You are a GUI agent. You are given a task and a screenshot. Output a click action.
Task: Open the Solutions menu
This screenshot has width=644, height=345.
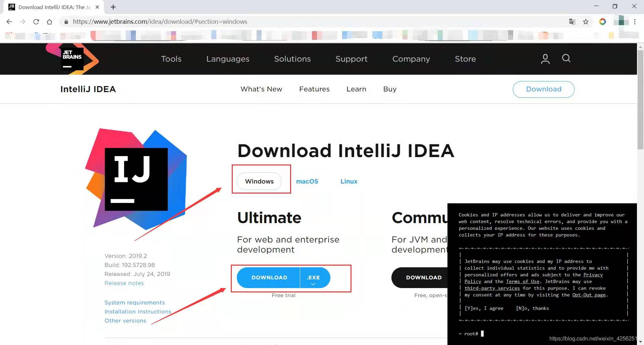(292, 59)
